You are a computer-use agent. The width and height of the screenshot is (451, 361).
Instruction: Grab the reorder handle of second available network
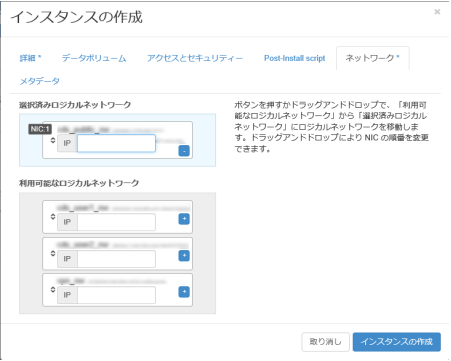pos(53,253)
